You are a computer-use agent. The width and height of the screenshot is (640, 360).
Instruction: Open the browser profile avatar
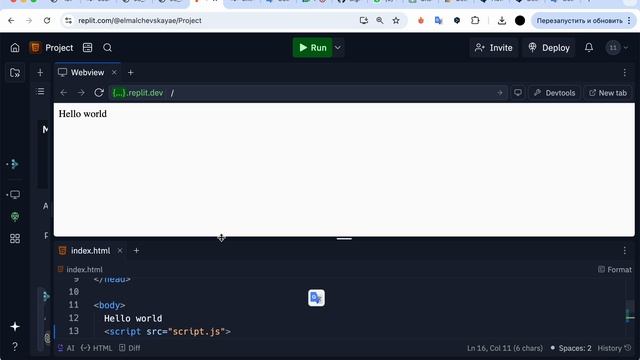(520, 20)
